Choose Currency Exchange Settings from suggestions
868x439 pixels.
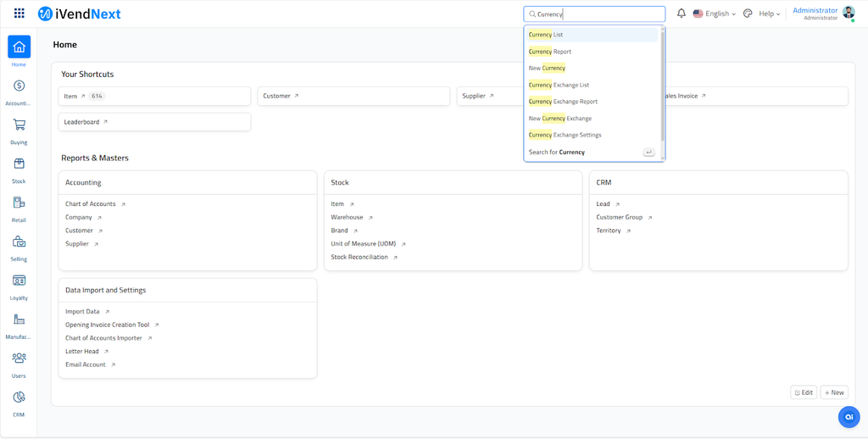(x=565, y=135)
